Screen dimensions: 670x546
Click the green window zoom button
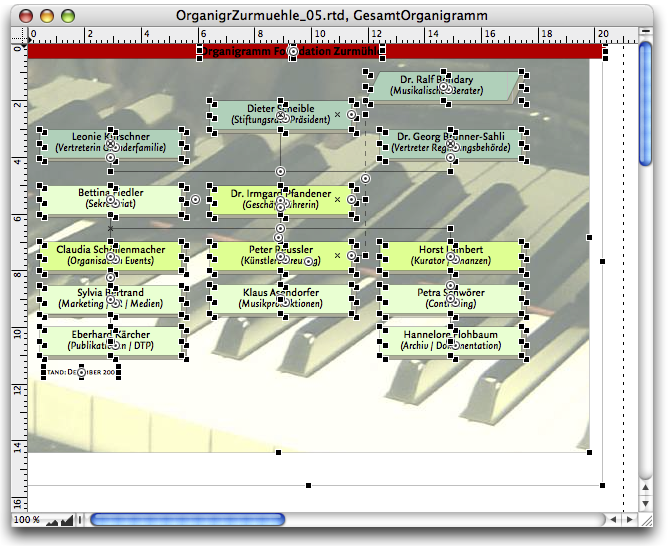[x=68, y=16]
